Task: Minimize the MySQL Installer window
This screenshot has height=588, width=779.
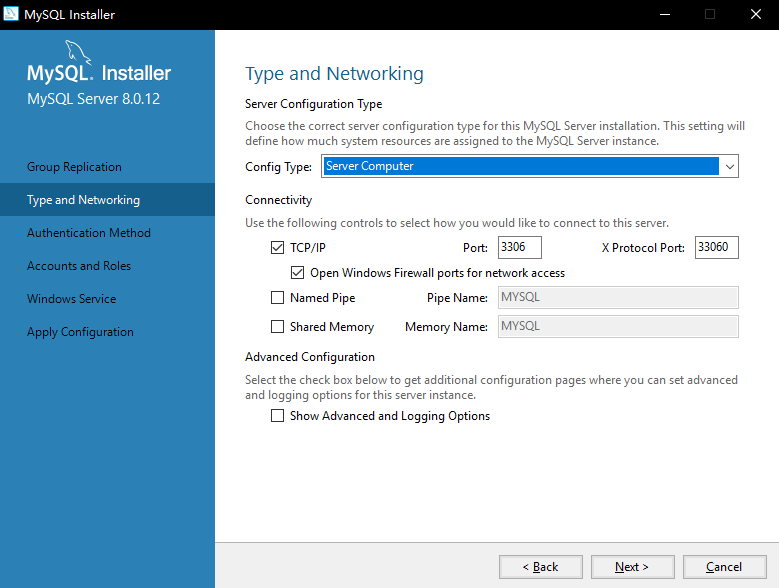Action: 665,14
